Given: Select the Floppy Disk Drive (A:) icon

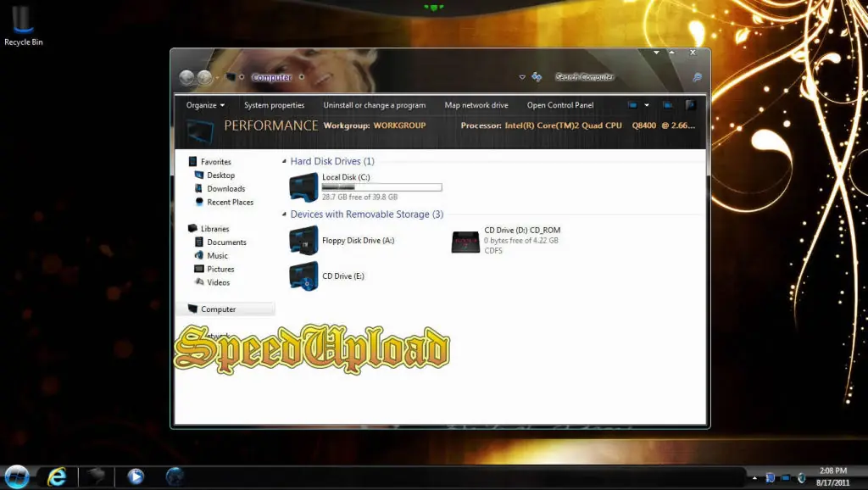Looking at the screenshot, I should tap(303, 240).
